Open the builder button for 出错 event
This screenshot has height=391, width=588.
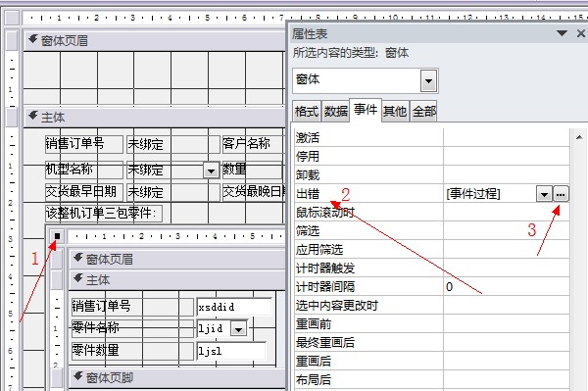tap(561, 194)
